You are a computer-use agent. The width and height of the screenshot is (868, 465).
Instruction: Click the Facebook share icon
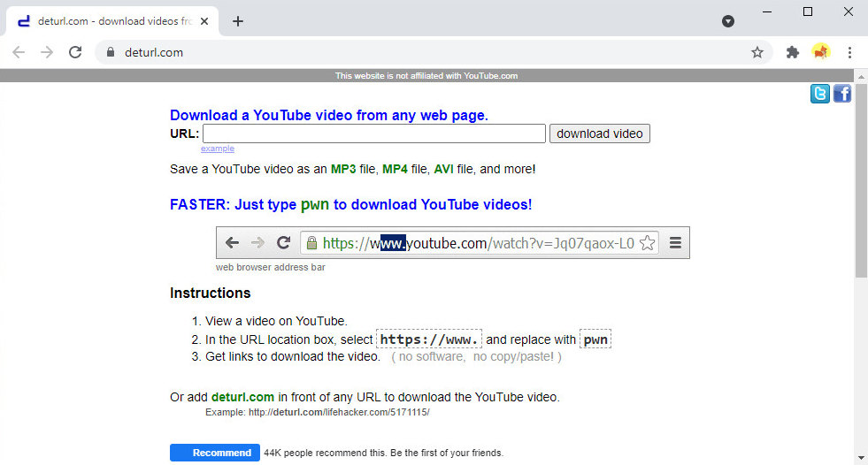tap(842, 94)
